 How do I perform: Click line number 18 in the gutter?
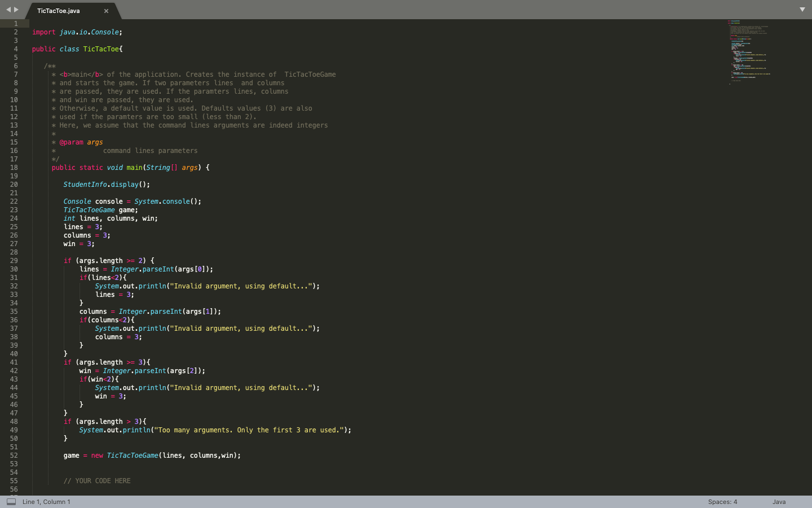[14, 168]
